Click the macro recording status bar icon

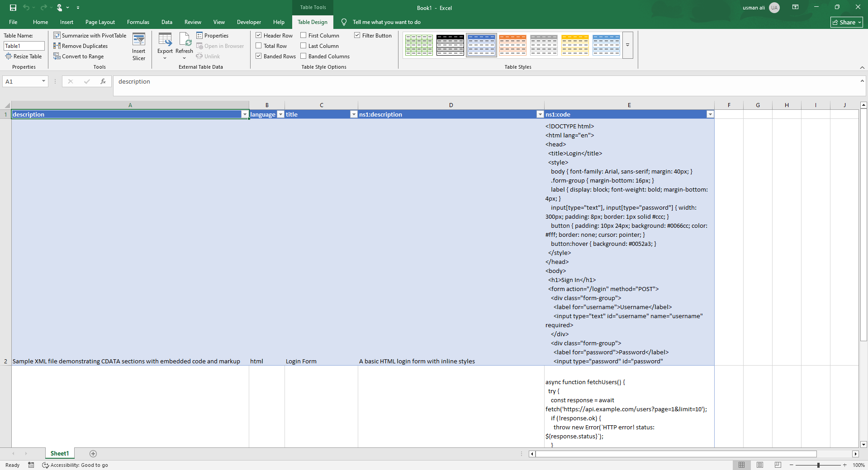pos(31,465)
